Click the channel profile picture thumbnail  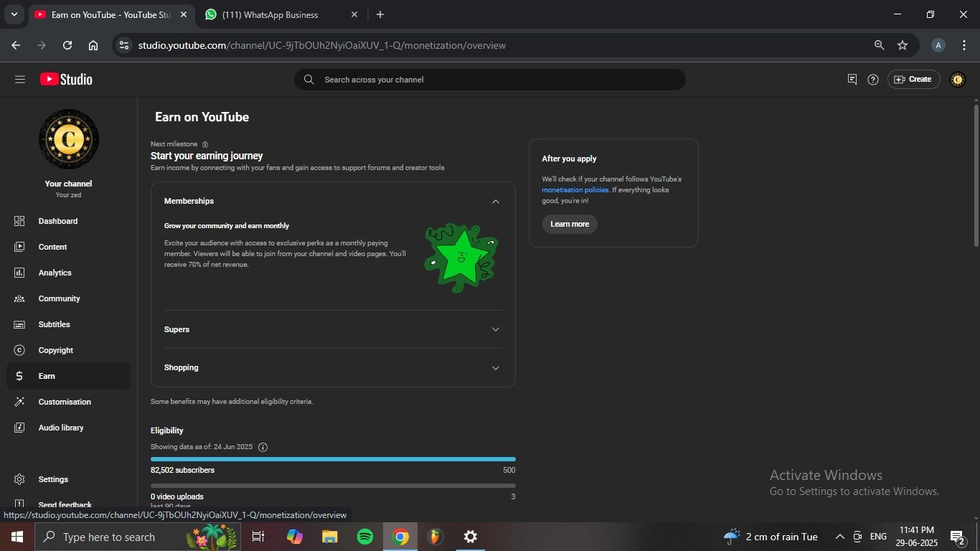[x=69, y=139]
